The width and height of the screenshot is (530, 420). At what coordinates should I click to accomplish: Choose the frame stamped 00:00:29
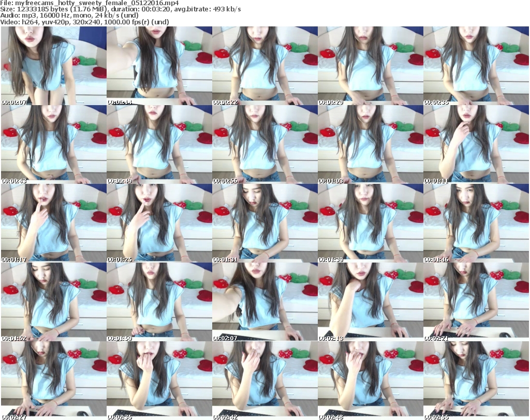tap(370, 66)
